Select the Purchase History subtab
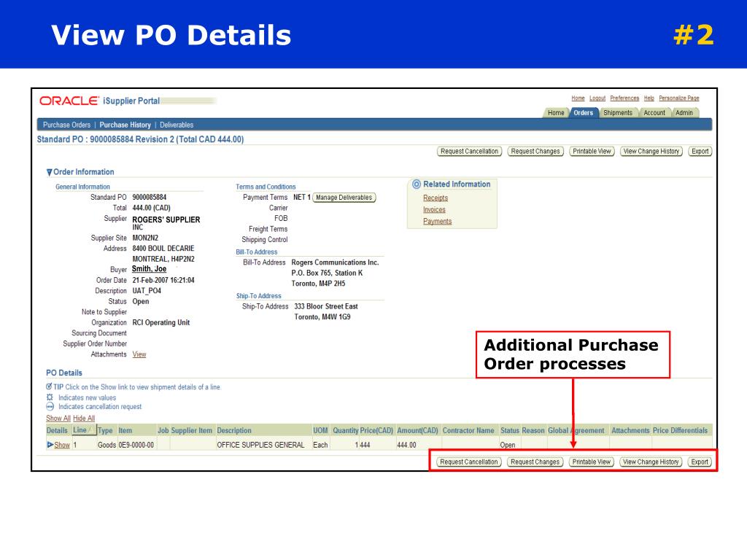Image resolution: width=747 pixels, height=560 pixels. [125, 125]
